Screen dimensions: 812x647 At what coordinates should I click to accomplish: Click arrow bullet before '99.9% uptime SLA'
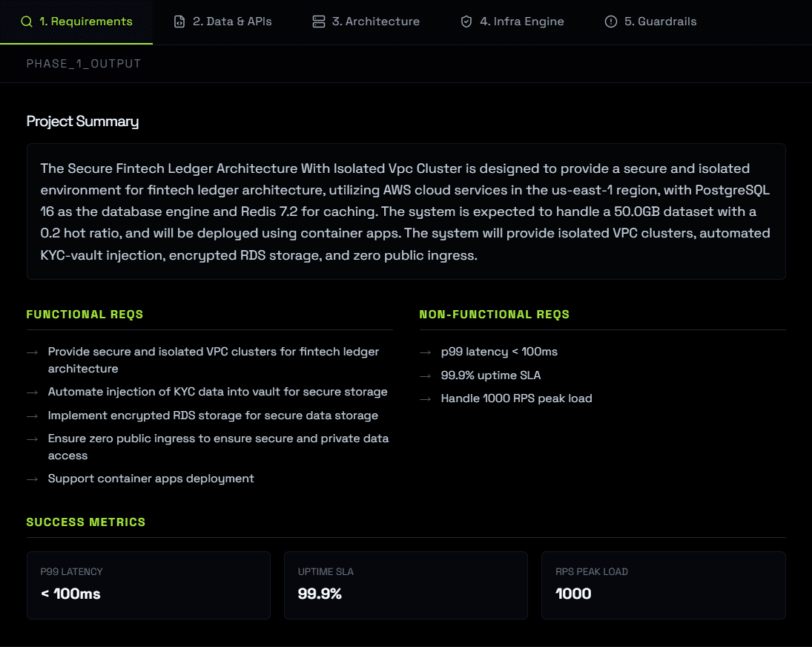click(x=425, y=375)
